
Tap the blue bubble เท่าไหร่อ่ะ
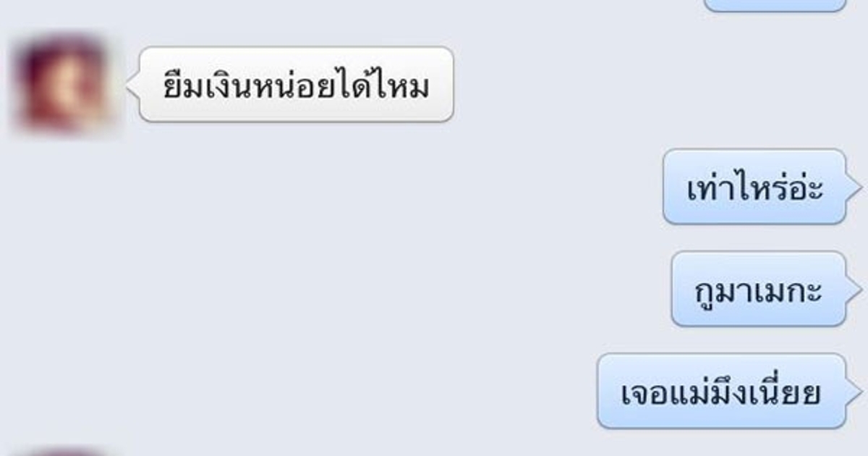(x=754, y=186)
